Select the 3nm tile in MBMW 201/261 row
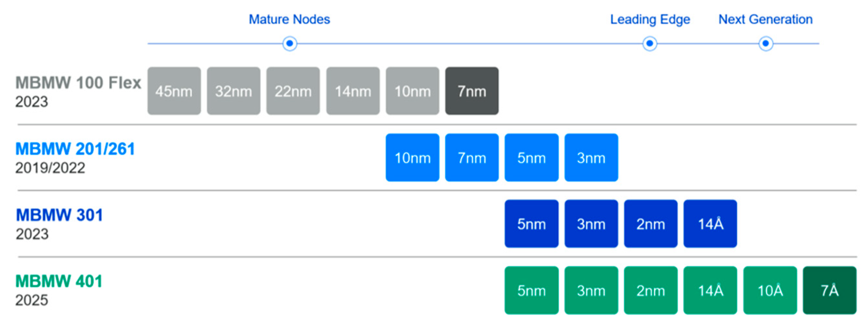Screen dimensions: 868x327 591,158
